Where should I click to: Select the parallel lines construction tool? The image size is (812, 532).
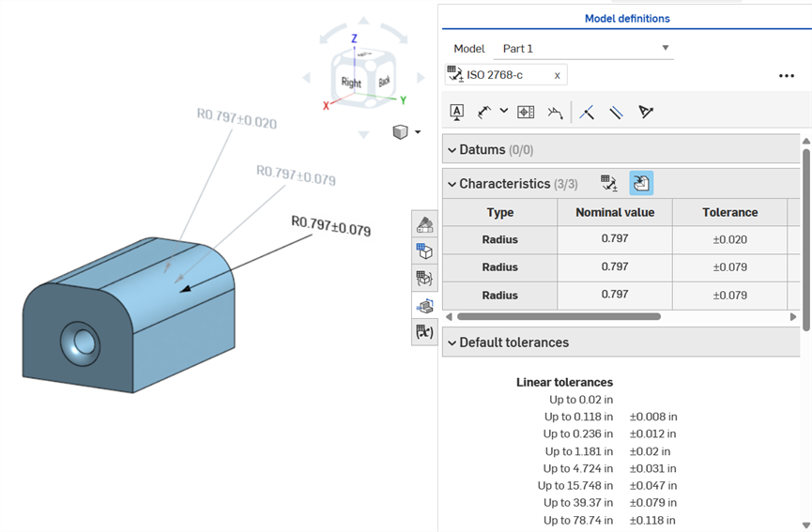click(616, 113)
